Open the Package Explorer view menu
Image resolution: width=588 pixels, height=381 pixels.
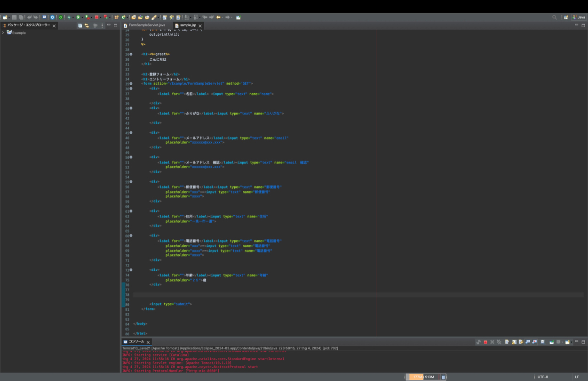[x=102, y=25]
